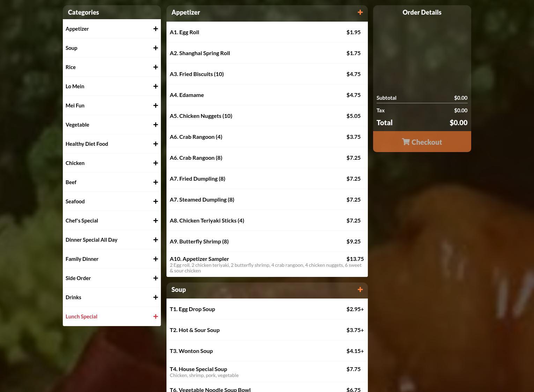Choose T2. Hot & Sour Soup
This screenshot has width=534, height=392.
pos(267,330)
